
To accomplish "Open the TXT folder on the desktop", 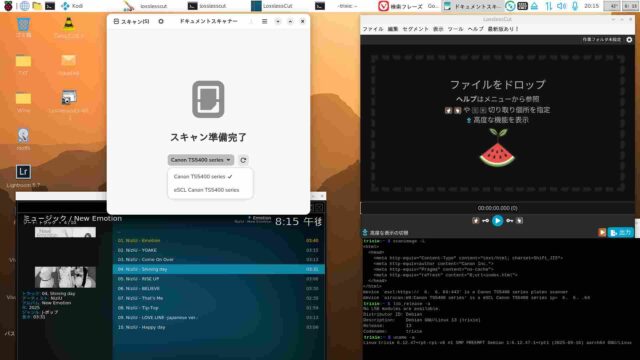I will [23, 61].
